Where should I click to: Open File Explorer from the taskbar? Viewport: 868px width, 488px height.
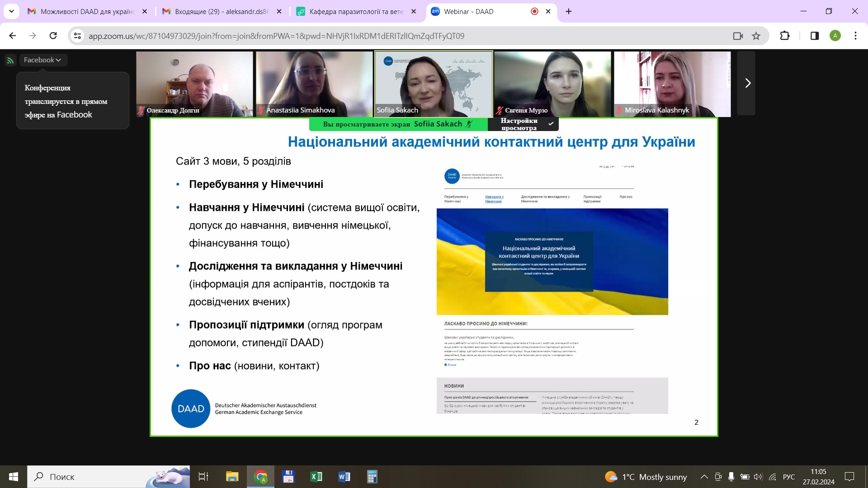pyautogui.click(x=232, y=477)
